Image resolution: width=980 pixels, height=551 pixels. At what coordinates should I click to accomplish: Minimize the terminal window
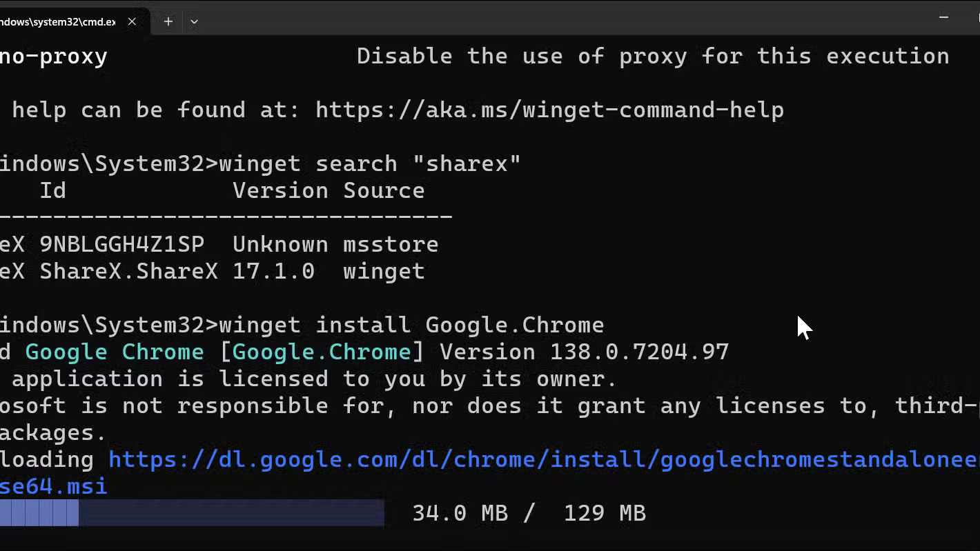pyautogui.click(x=944, y=17)
